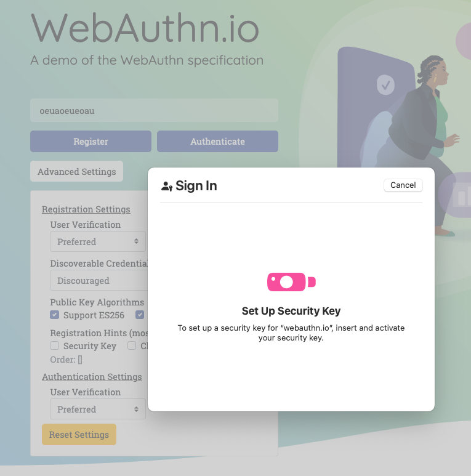471x476 pixels.
Task: Click the Registration Settings heading
Action: pyautogui.click(x=86, y=209)
